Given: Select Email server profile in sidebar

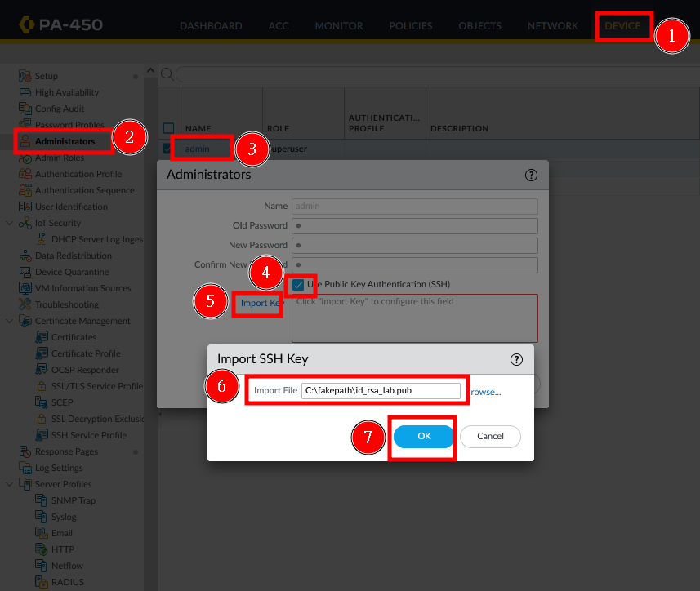Looking at the screenshot, I should [61, 533].
